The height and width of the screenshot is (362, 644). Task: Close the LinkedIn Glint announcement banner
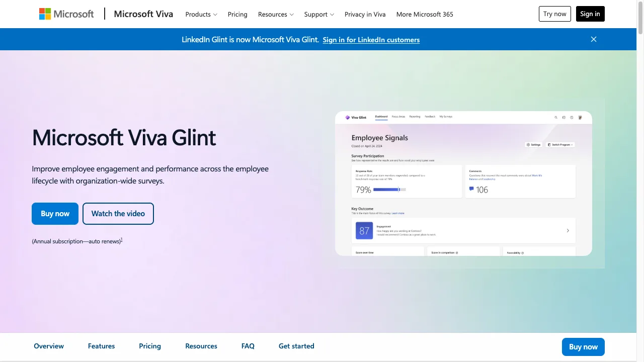point(594,39)
